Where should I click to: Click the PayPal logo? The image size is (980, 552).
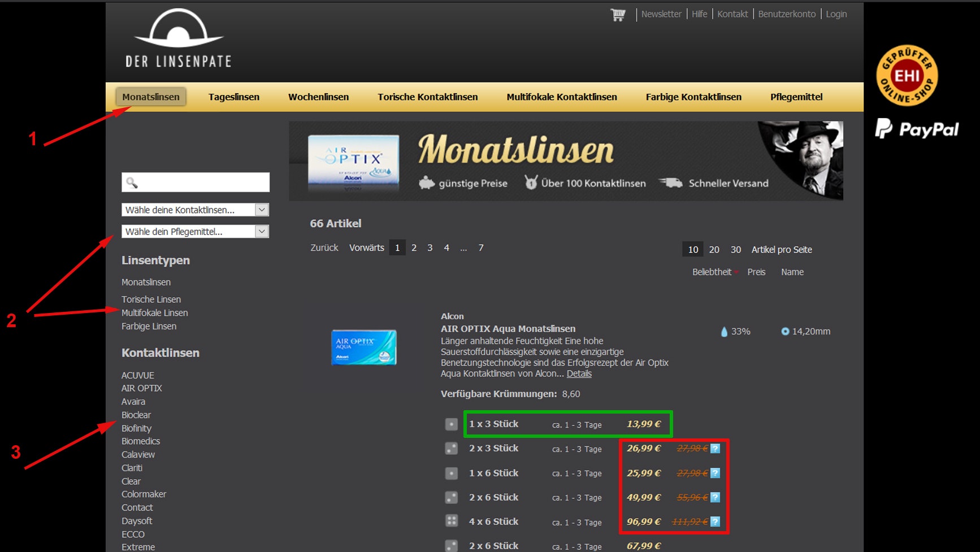tap(916, 128)
